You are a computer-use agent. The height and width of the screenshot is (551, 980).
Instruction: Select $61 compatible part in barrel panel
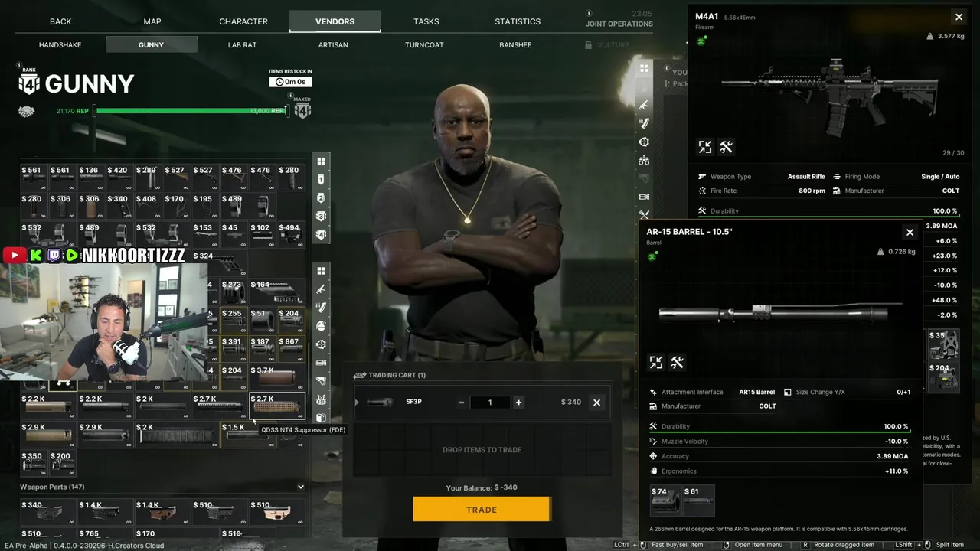pyautogui.click(x=697, y=500)
